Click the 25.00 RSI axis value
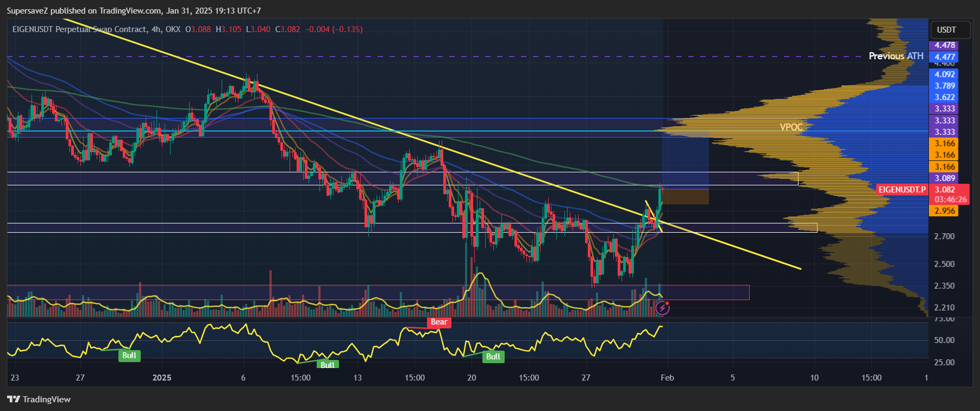Screen dimensions: 980x411 pos(944,363)
